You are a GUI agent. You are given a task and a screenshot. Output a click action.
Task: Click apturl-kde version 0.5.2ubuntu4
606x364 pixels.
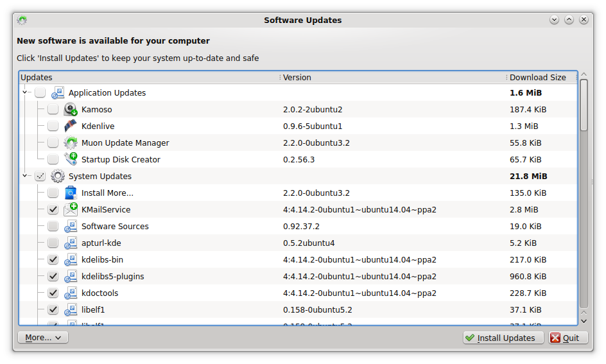point(309,243)
